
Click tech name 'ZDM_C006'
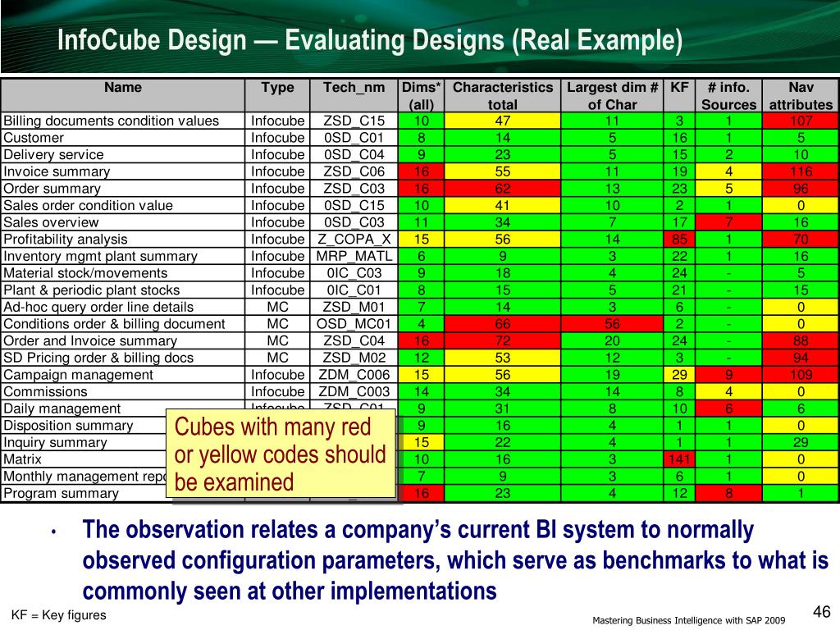(x=354, y=375)
